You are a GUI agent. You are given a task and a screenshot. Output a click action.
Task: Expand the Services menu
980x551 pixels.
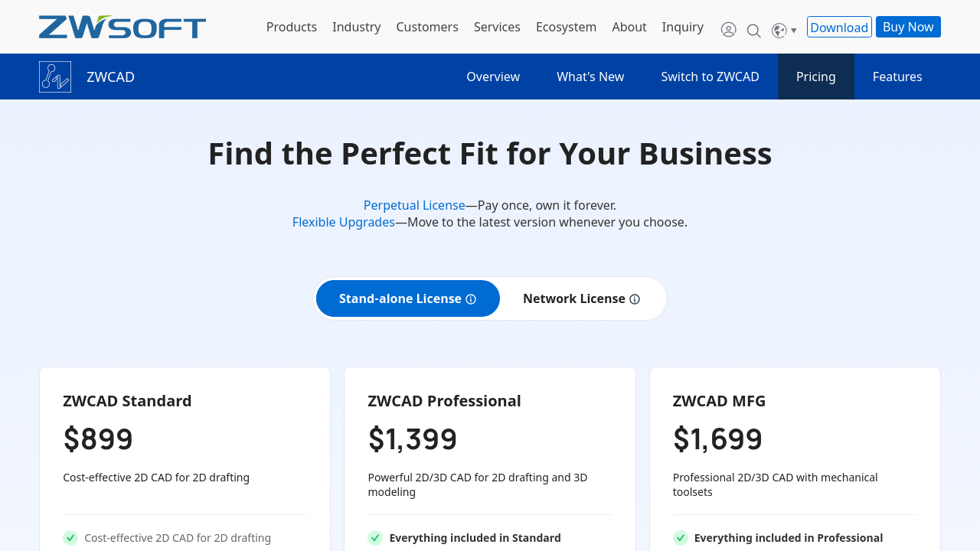point(497,27)
